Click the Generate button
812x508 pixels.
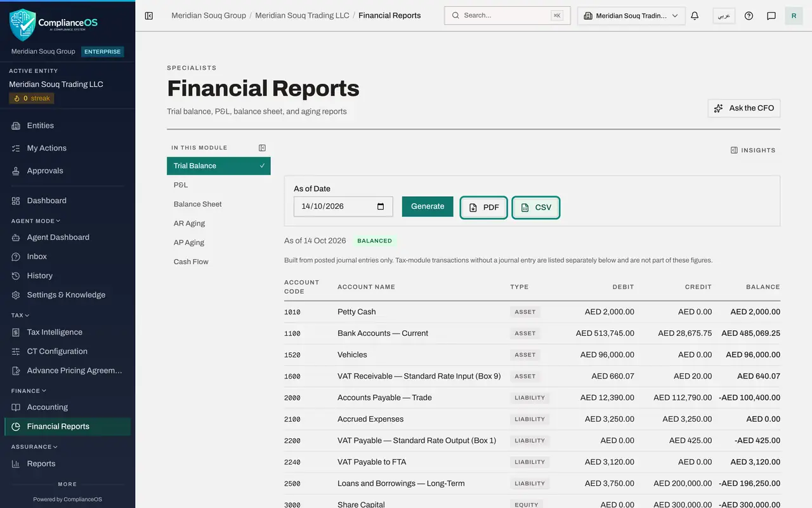coord(428,206)
